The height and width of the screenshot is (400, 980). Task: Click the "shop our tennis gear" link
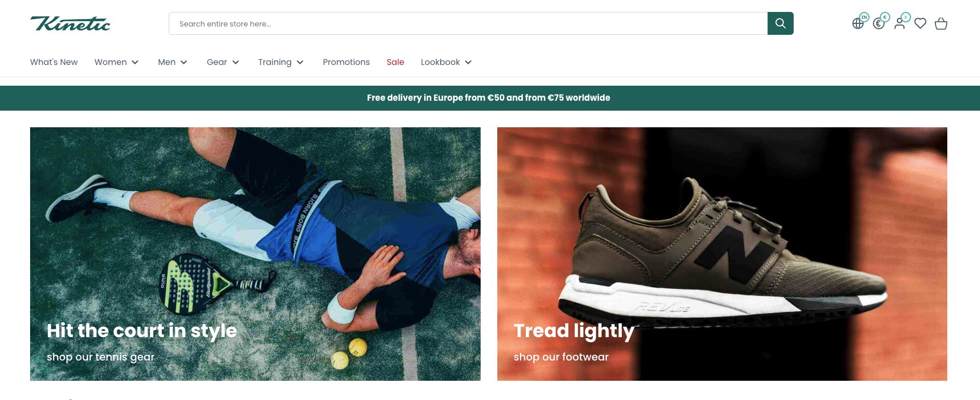(101, 357)
